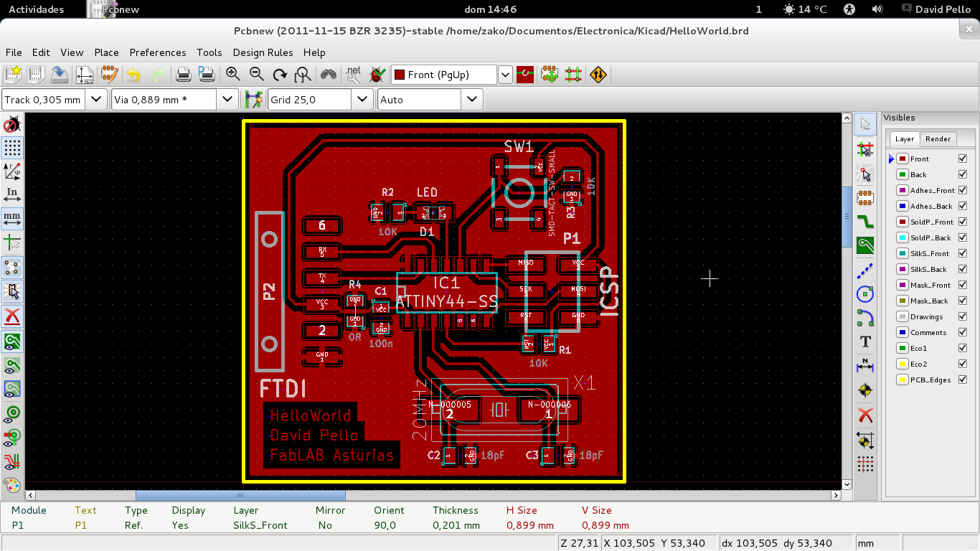The width and height of the screenshot is (980, 551).
Task: Open the File menu
Action: pos(14,52)
